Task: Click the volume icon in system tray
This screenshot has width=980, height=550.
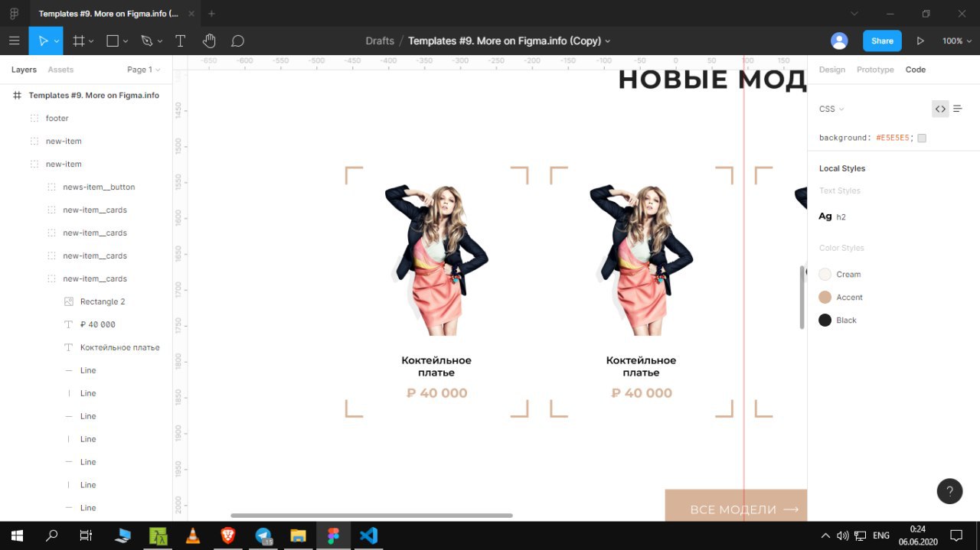Action: pyautogui.click(x=843, y=535)
